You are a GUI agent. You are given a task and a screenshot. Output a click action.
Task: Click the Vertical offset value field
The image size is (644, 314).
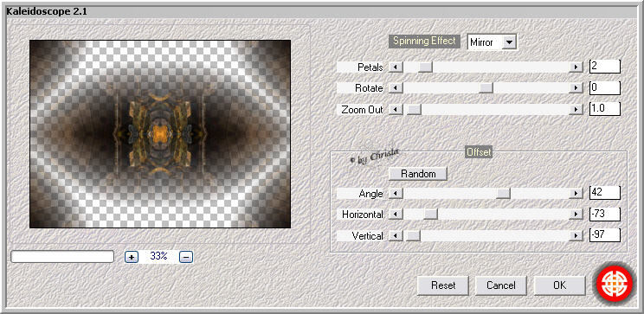pyautogui.click(x=604, y=235)
